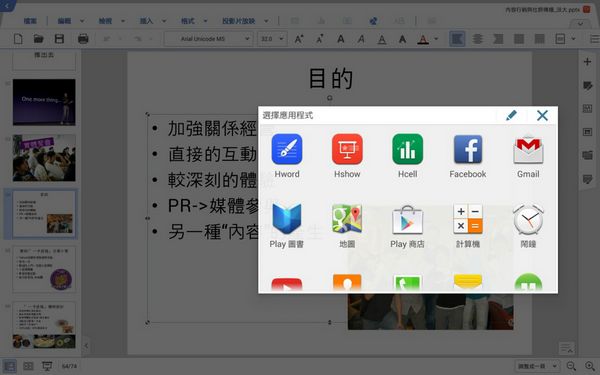Select the highlighted 目的 slide thumbnail
600x375 pixels.
[44, 214]
